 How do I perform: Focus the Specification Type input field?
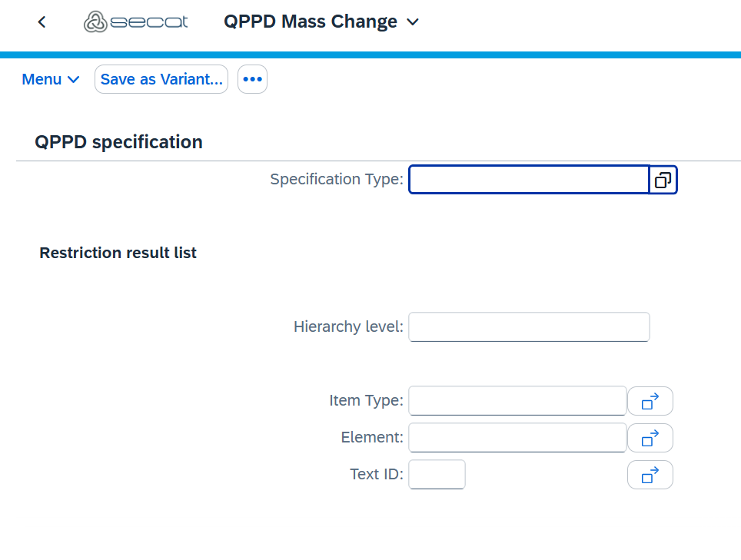pyautogui.click(x=529, y=181)
